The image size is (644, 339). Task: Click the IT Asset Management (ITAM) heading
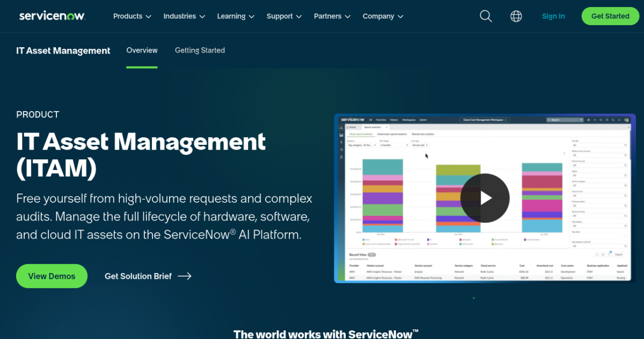[141, 155]
